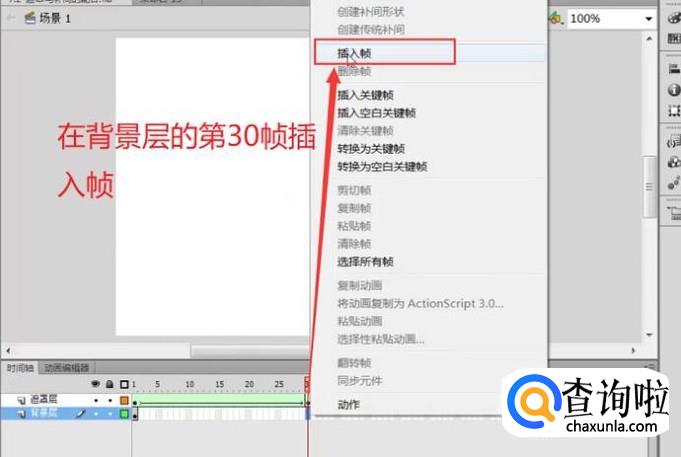Open the Align panel icon

point(673,67)
